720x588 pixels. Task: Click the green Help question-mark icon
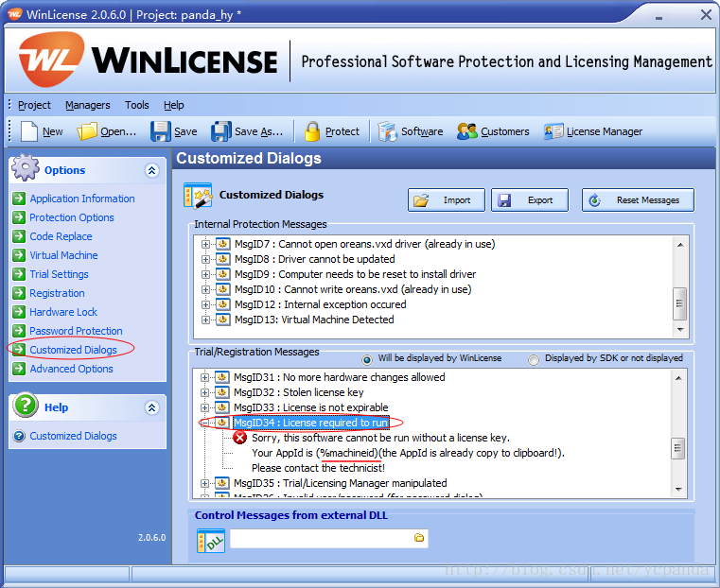click(26, 406)
